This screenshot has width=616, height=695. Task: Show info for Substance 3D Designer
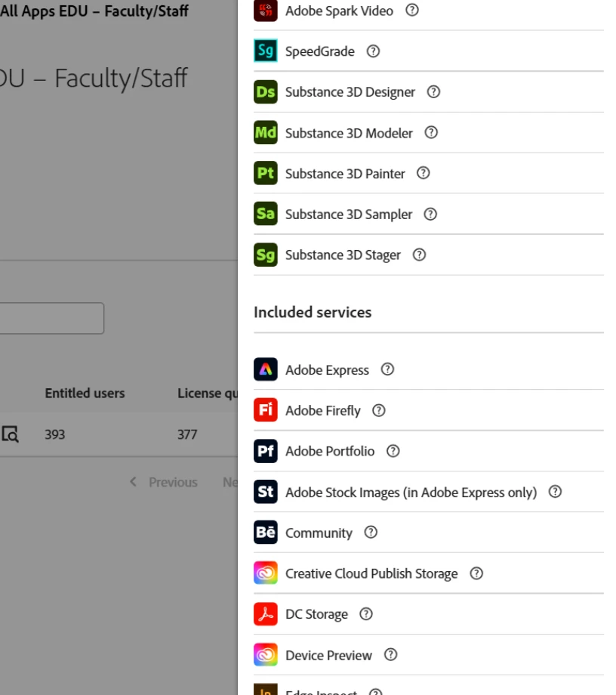tap(433, 91)
